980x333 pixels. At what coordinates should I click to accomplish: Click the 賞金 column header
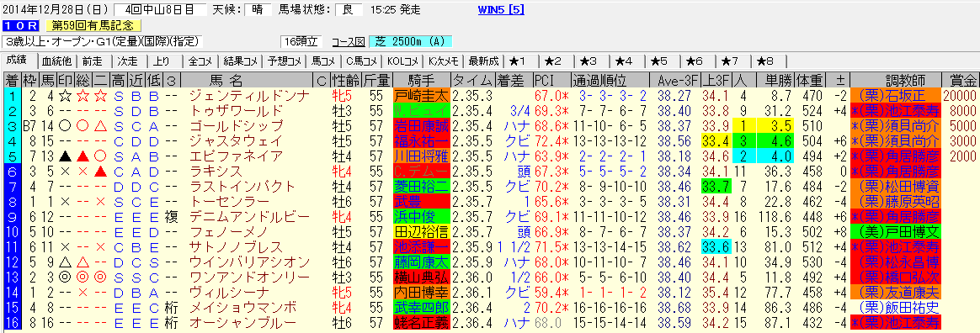pos(960,80)
